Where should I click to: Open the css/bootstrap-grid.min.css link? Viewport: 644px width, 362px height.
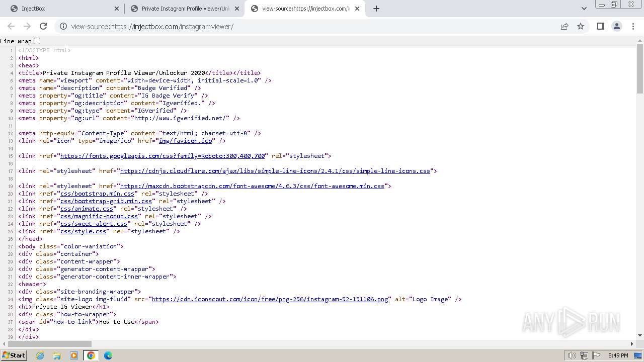coord(106,201)
